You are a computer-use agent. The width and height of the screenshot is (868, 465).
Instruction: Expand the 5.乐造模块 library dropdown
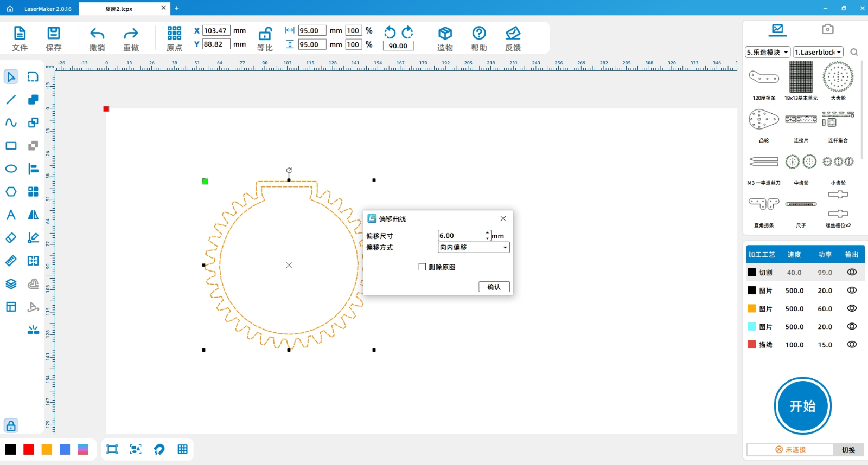[x=767, y=53]
